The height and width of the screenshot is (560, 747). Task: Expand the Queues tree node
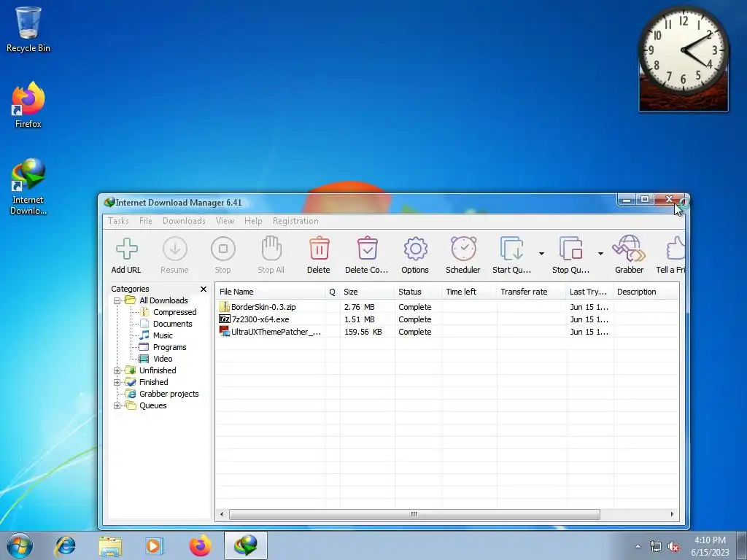click(117, 405)
